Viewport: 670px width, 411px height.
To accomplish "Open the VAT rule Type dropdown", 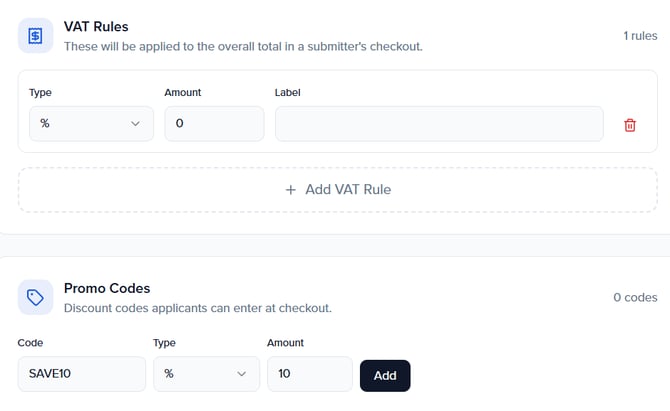I will coord(91,124).
